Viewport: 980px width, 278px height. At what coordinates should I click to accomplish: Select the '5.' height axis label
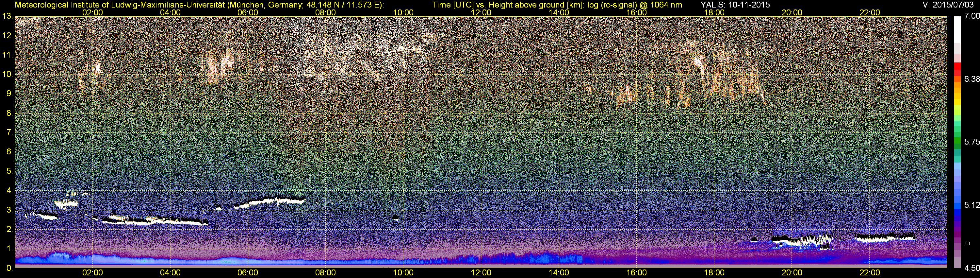coord(9,171)
